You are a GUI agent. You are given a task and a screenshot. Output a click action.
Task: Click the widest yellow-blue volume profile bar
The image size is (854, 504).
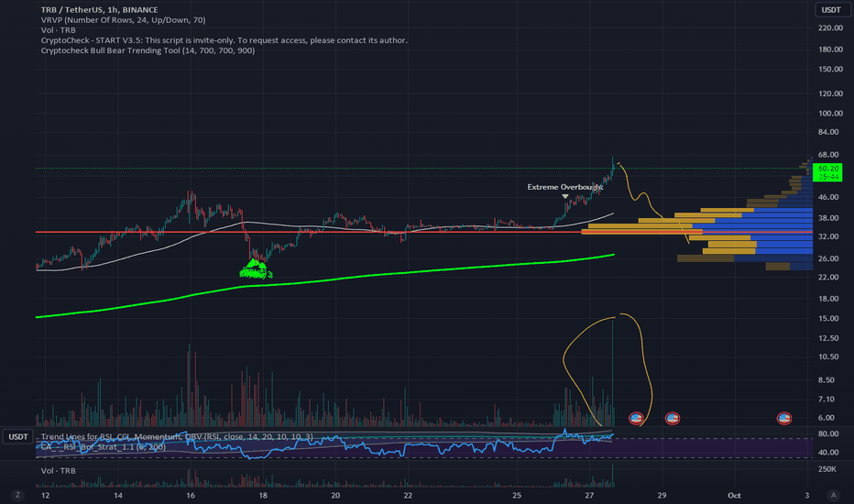(x=697, y=232)
